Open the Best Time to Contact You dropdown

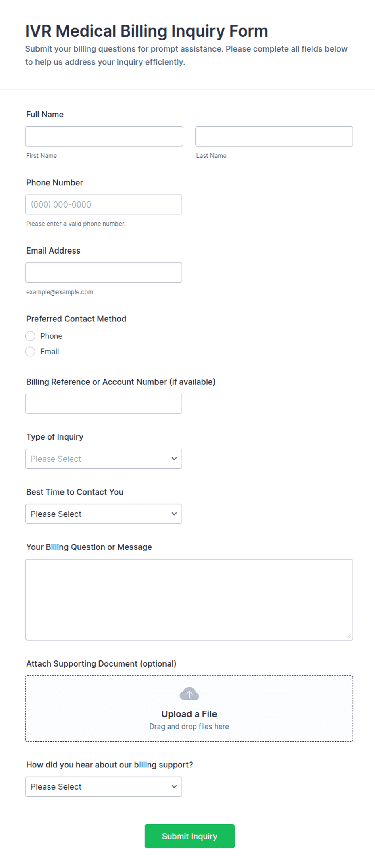pyautogui.click(x=104, y=514)
